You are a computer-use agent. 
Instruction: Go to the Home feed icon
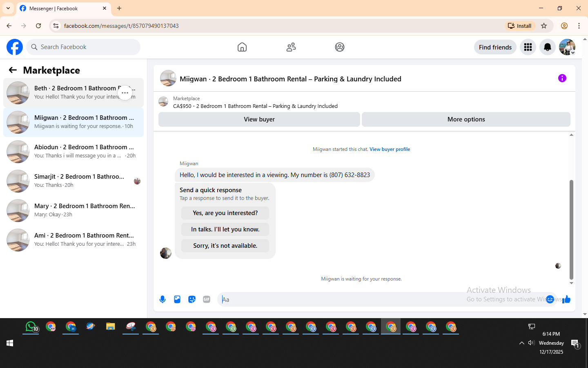pyautogui.click(x=242, y=47)
